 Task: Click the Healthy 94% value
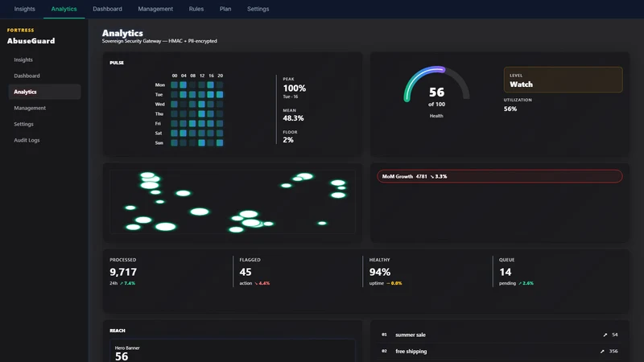[x=380, y=272]
